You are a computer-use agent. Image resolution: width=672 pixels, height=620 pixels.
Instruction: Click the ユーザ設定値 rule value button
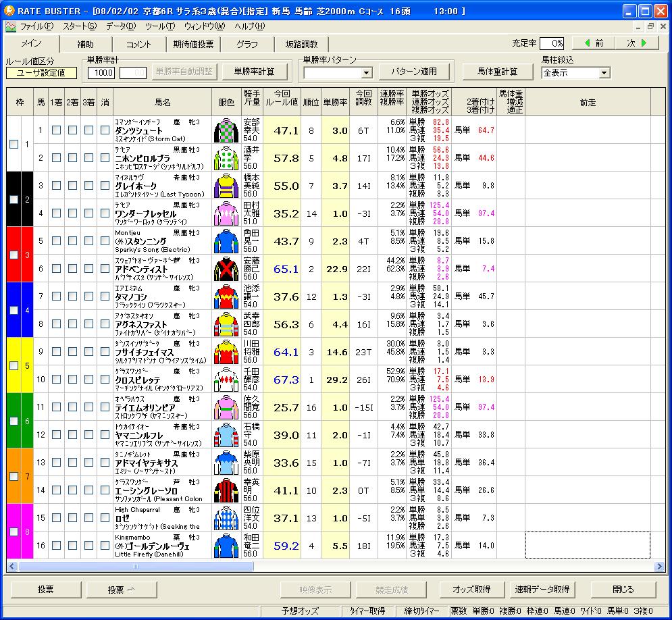(x=41, y=73)
